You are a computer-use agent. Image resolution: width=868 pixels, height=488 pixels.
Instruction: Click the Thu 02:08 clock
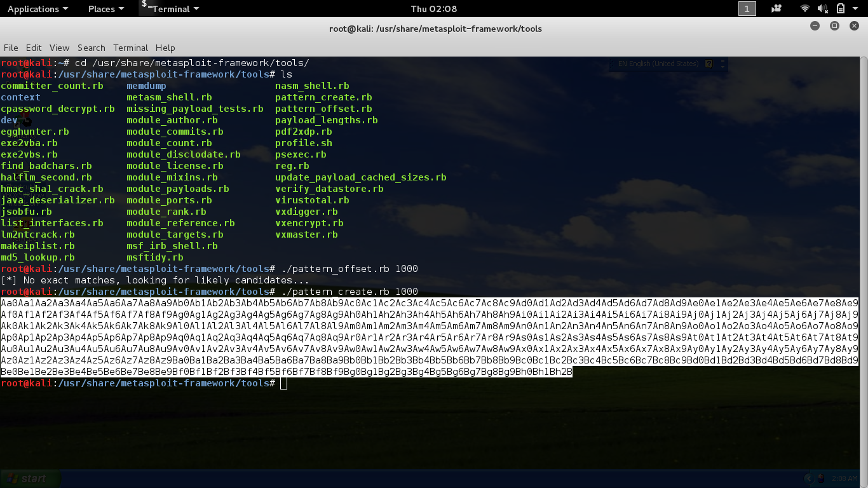434,9
